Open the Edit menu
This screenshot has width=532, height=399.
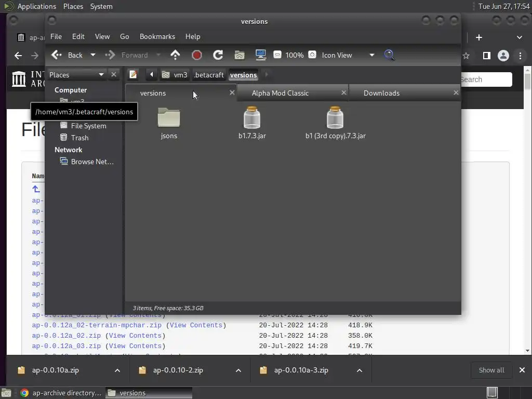[x=78, y=36]
